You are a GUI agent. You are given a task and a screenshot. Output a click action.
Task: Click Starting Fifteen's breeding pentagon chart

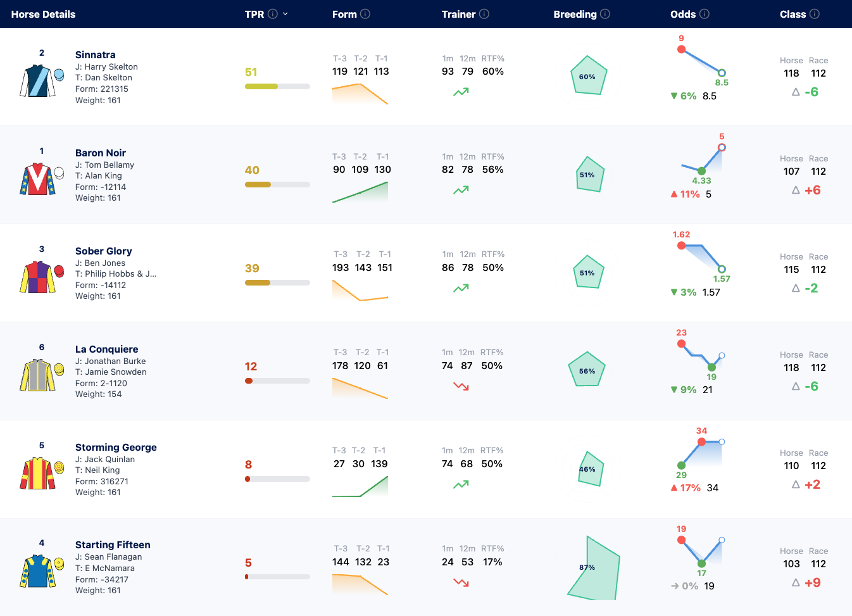(x=594, y=568)
